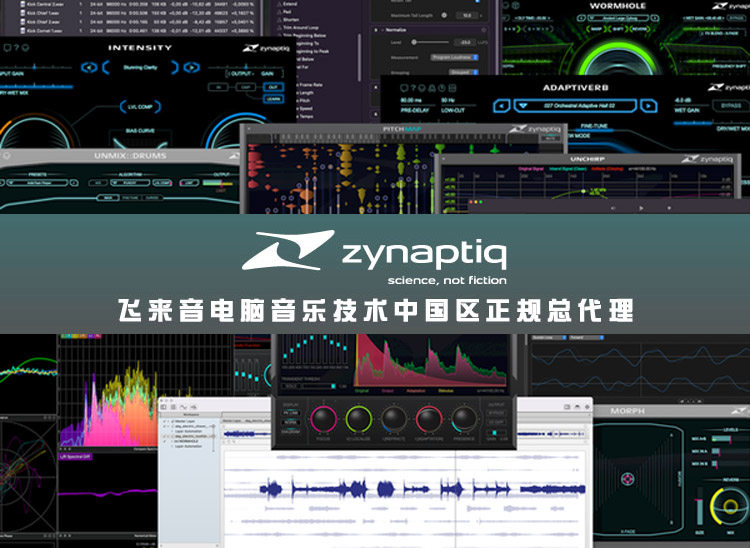
Task: Open Intensity preset name Stunning Clarity
Action: click(x=140, y=67)
